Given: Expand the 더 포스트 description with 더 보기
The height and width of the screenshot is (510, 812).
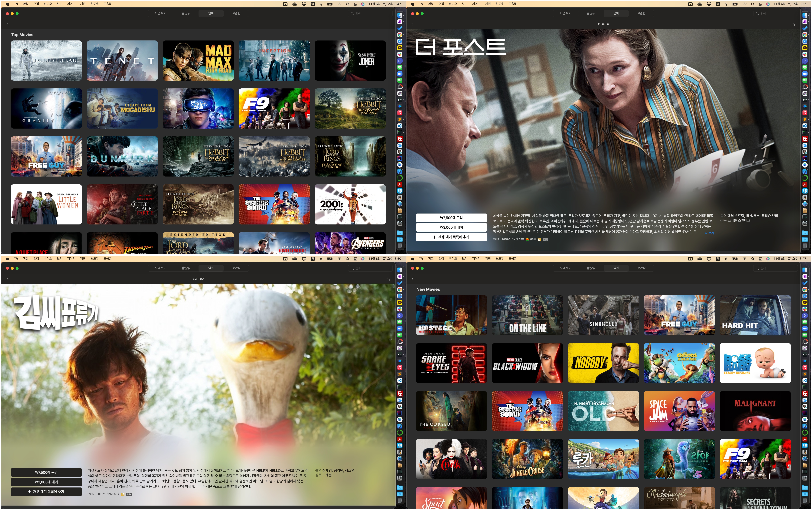Looking at the screenshot, I should [709, 233].
